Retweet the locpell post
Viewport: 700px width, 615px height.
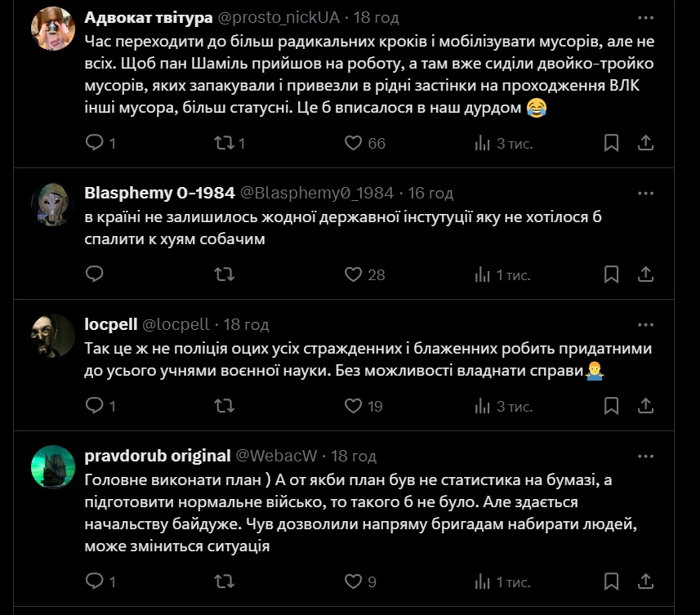pos(223,405)
